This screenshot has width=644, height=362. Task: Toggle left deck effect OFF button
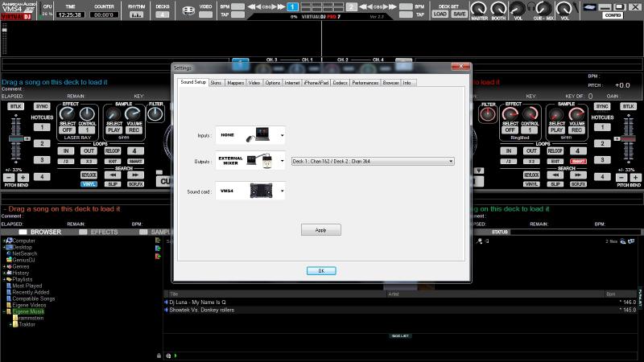coord(67,130)
